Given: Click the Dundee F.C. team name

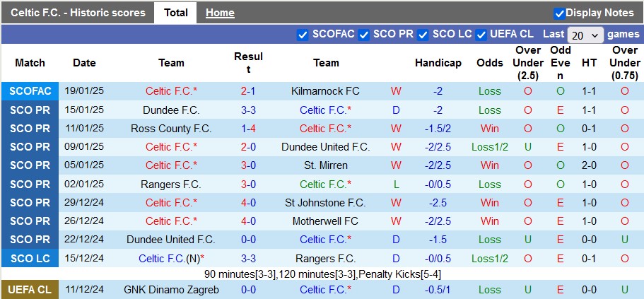Looking at the screenshot, I should [171, 110].
